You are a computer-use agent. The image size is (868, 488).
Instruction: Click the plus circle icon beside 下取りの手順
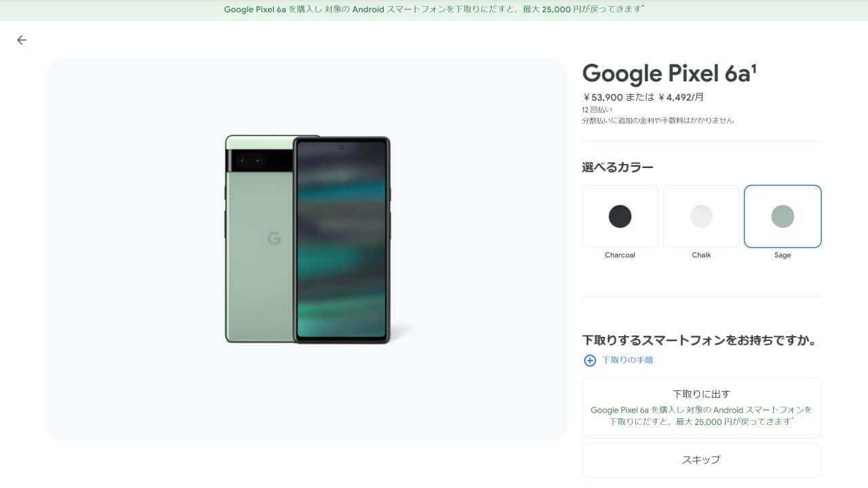click(x=590, y=361)
